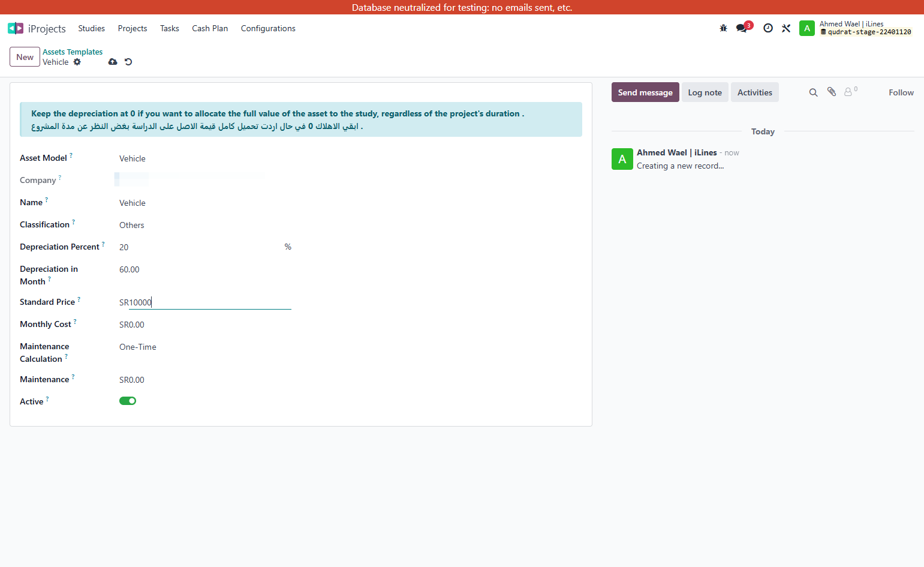
Task: Open the Cash Plan menu
Action: tap(210, 28)
